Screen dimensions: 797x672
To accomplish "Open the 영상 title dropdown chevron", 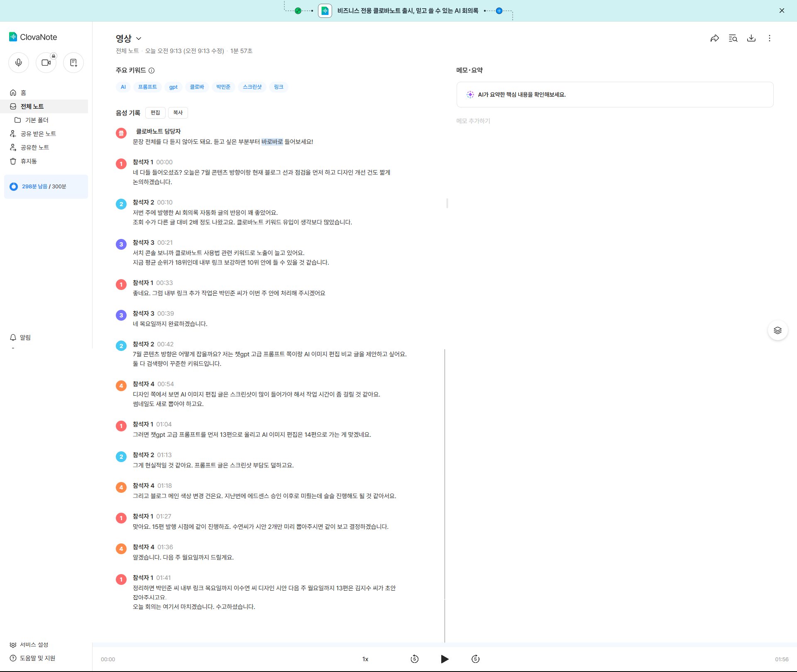I will coord(139,39).
